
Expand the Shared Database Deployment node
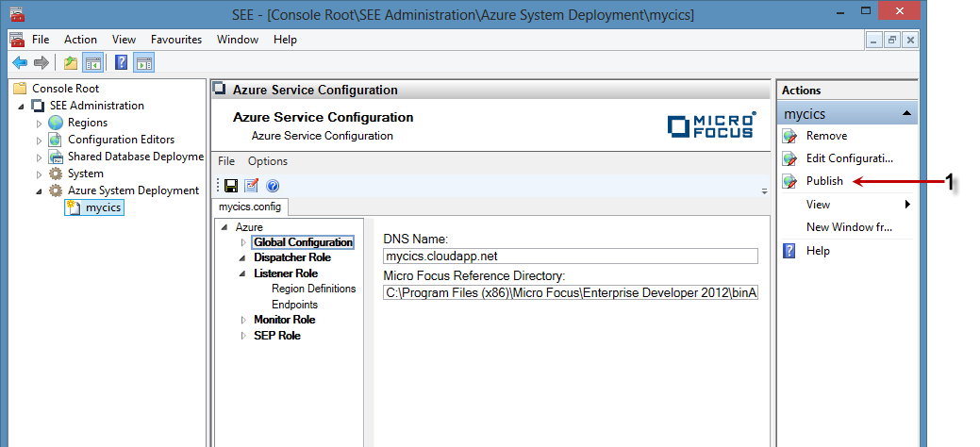pos(40,157)
